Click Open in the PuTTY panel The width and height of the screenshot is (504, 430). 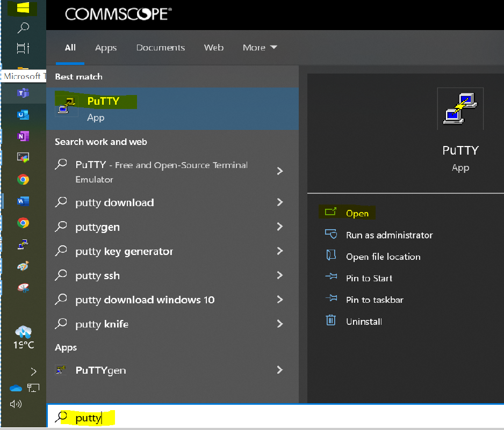coord(357,213)
